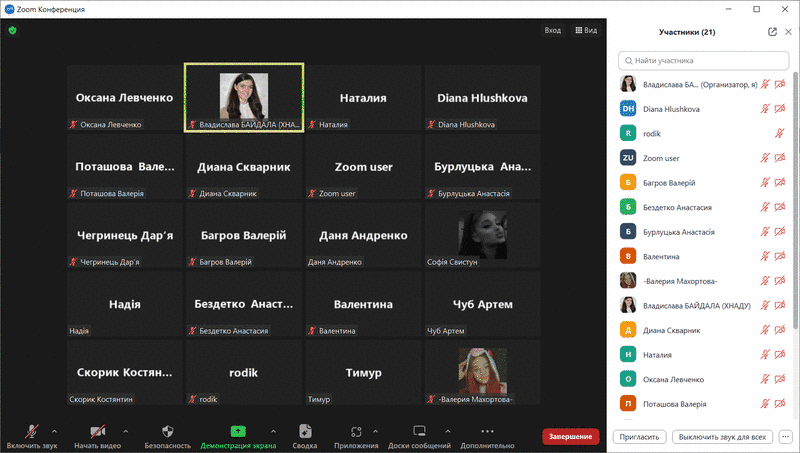Image resolution: width=800 pixels, height=453 pixels.
Task: Open the Безопасность shield menu
Action: [x=167, y=431]
